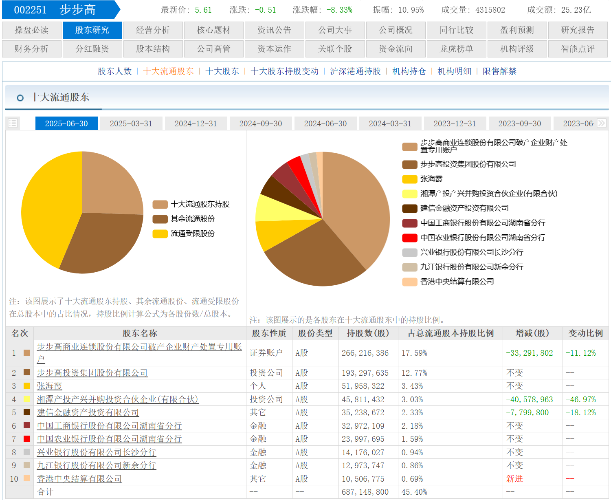Open the 股本结构 tab
611x500 pixels.
click(x=153, y=49)
